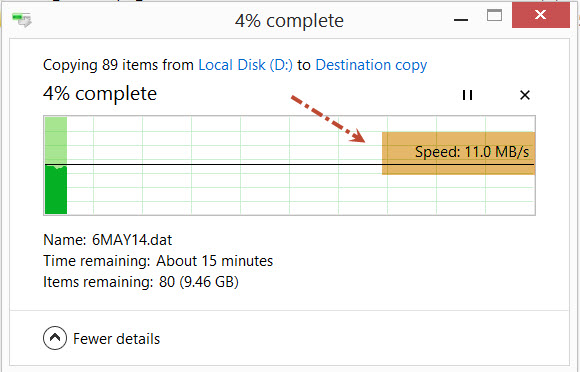Screen dimensions: 580x372
Task: Click the Items remaining 80 (9.46 GB) text
Action: [141, 282]
